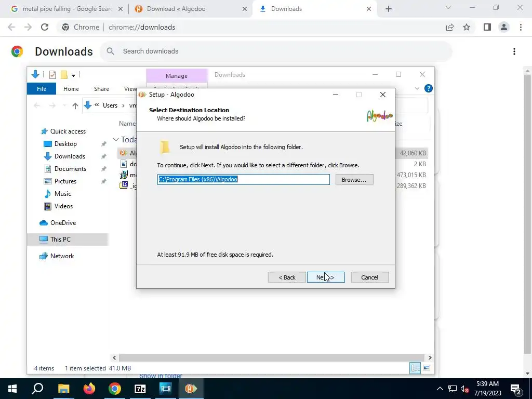Select OneDrive in Explorer navigation pane
Image resolution: width=532 pixels, height=399 pixels.
click(63, 223)
